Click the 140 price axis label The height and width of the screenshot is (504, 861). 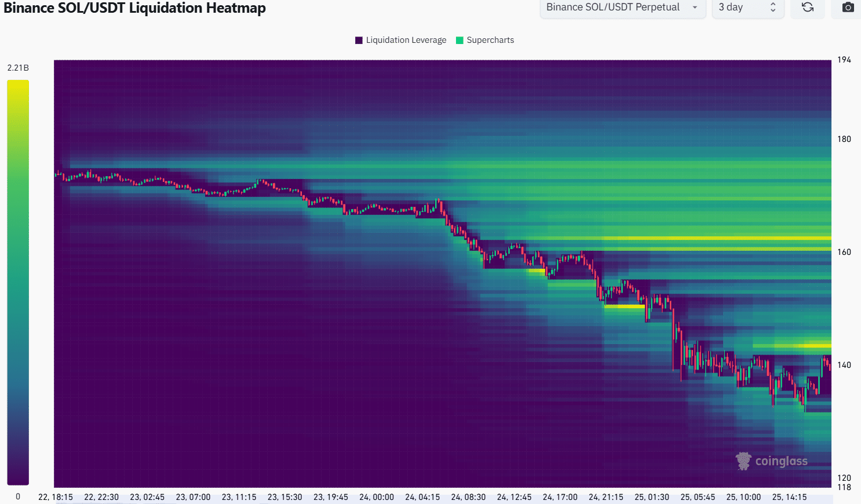[844, 365]
